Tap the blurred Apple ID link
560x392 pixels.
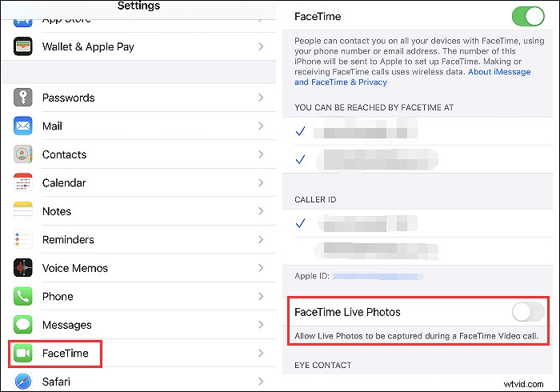coord(378,276)
